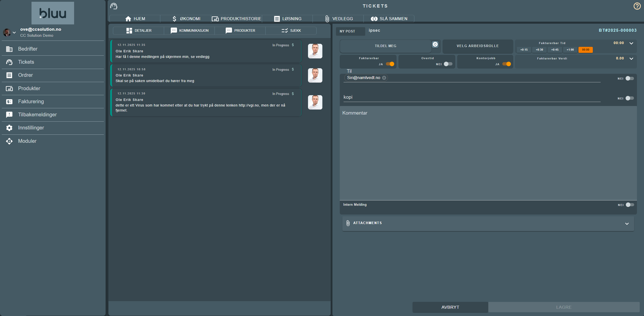Click dollar icon on 11:35 message
This screenshot has width=644, height=316.
(293, 45)
